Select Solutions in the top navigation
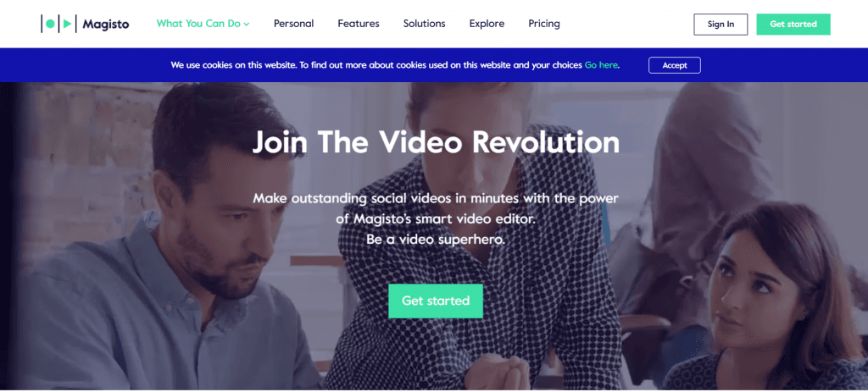This screenshot has width=868, height=392. [424, 24]
